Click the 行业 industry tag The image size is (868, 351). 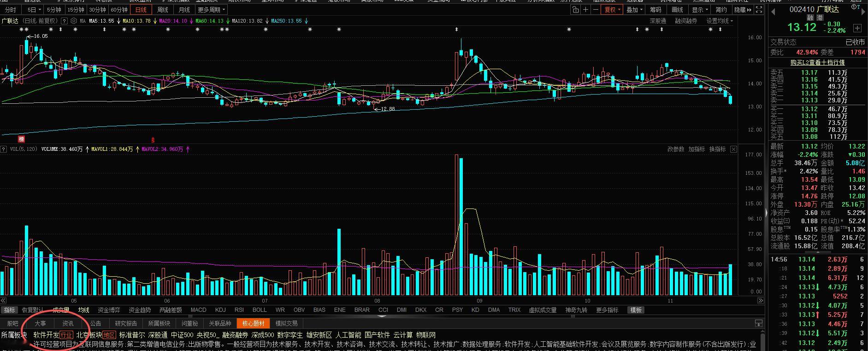66,335
